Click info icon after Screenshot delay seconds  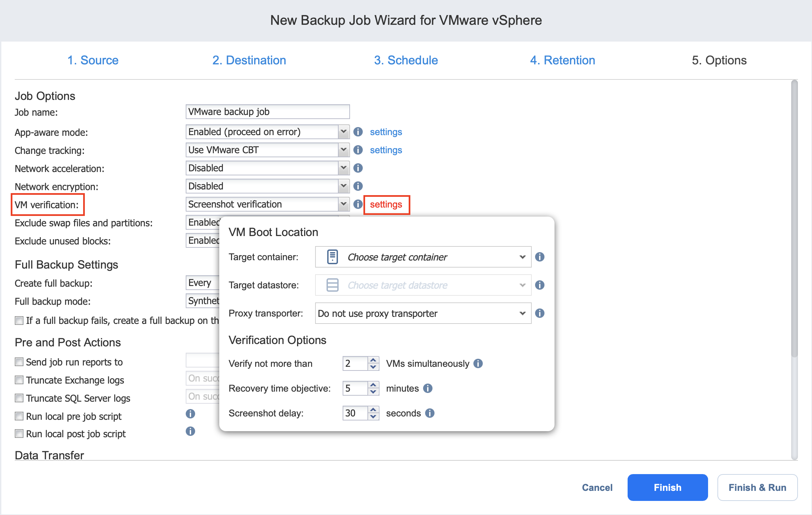coord(429,413)
